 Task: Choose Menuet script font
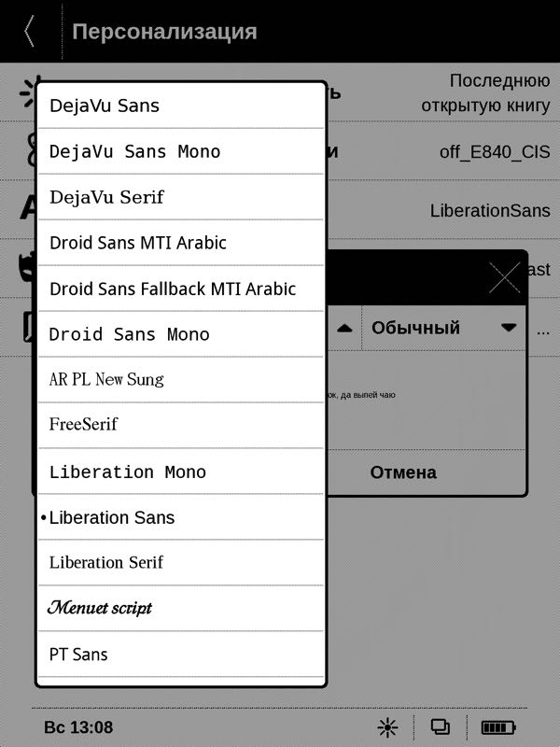[x=181, y=609]
